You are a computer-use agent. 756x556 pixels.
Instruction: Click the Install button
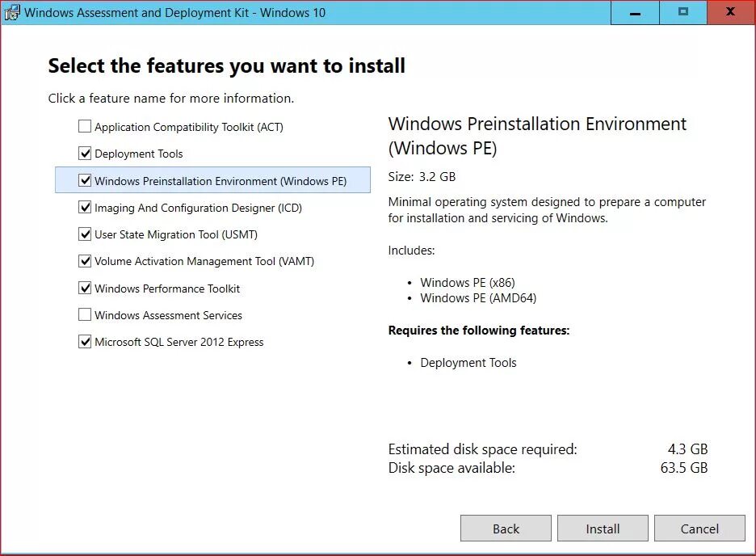(x=603, y=529)
